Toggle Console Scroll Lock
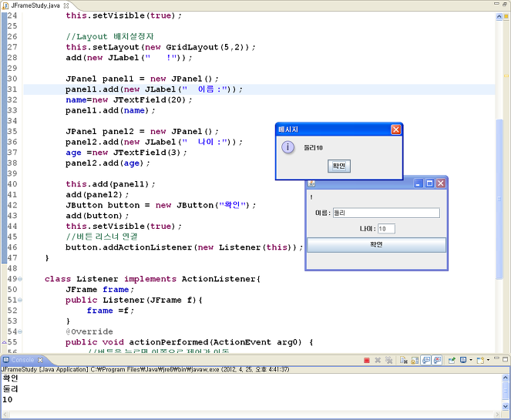 pyautogui.click(x=415, y=360)
